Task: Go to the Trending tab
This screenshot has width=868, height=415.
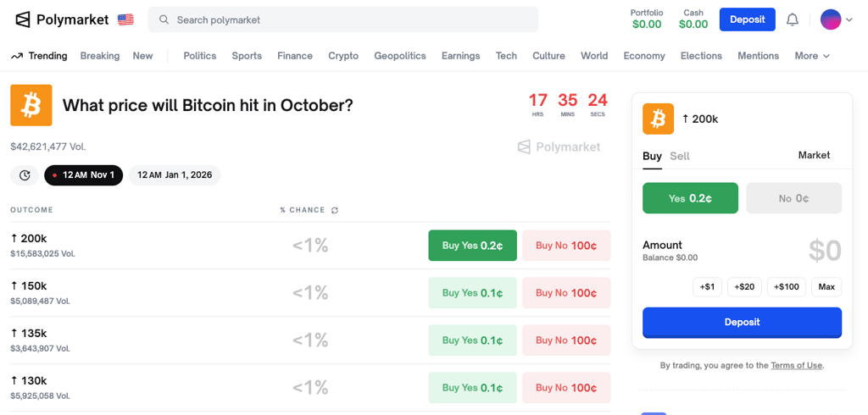Action: pyautogui.click(x=39, y=56)
